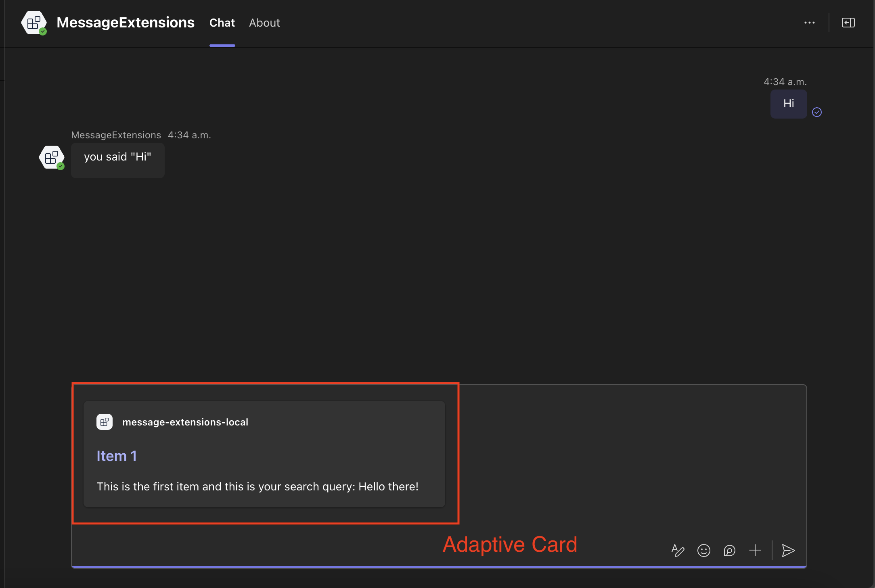Select the Item 1 adaptive card preview
This screenshot has width=875, height=588.
(x=264, y=454)
